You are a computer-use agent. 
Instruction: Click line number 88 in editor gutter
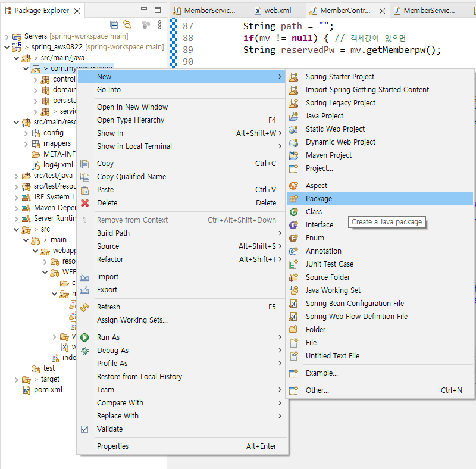[188, 38]
